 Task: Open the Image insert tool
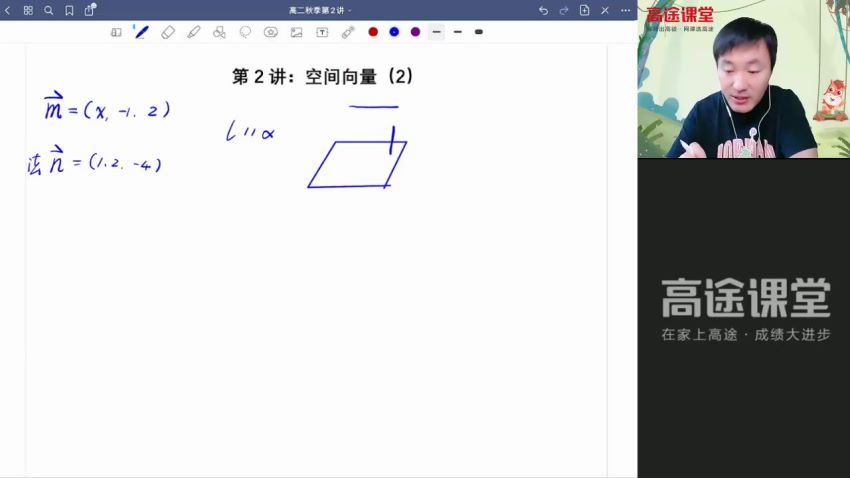coord(296,32)
